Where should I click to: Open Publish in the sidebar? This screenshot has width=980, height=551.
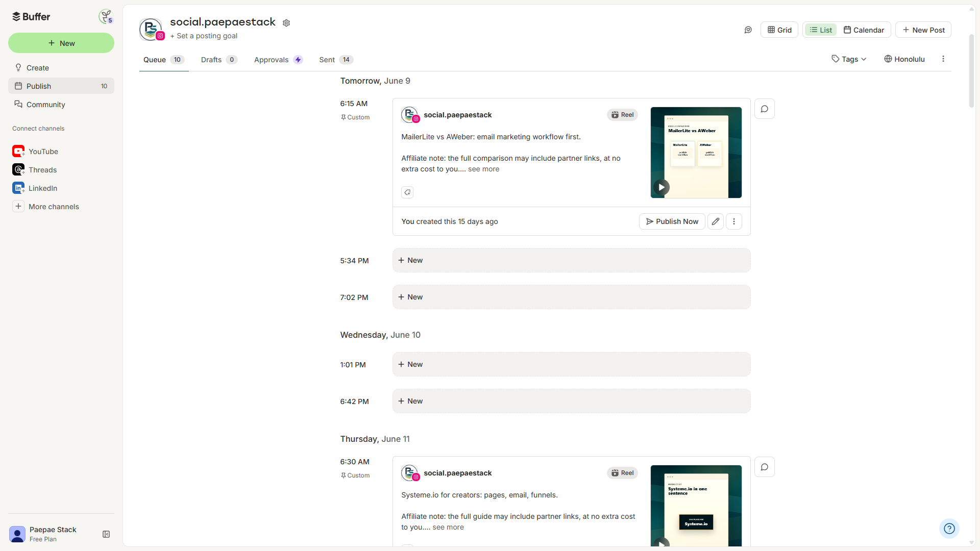pyautogui.click(x=61, y=86)
